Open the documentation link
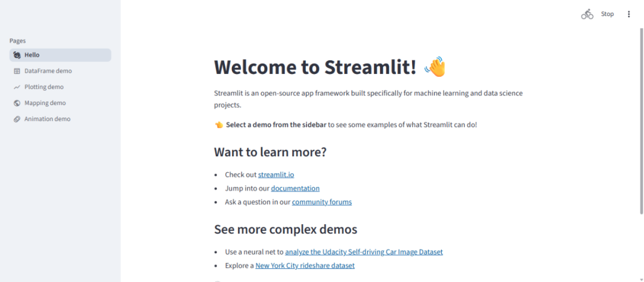Viewport: 644px width, 282px height. [295, 188]
